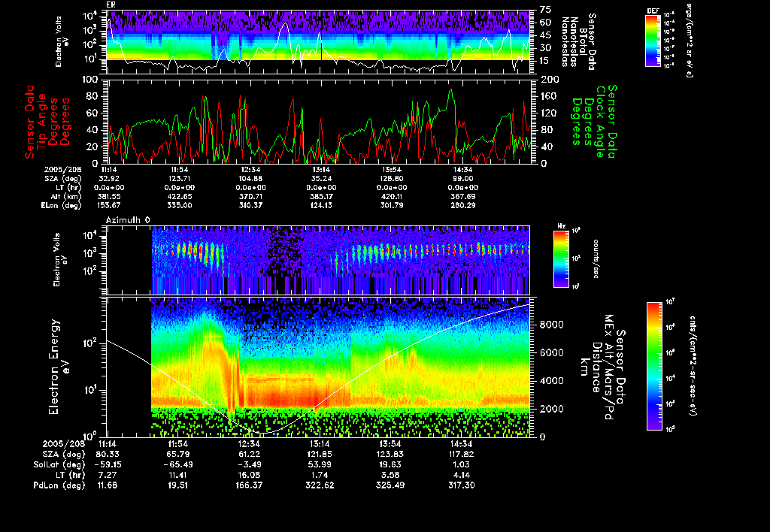Select the Azimuth 0 spectrogram panel
Screen dimensions: 770x532
[x=319, y=261]
